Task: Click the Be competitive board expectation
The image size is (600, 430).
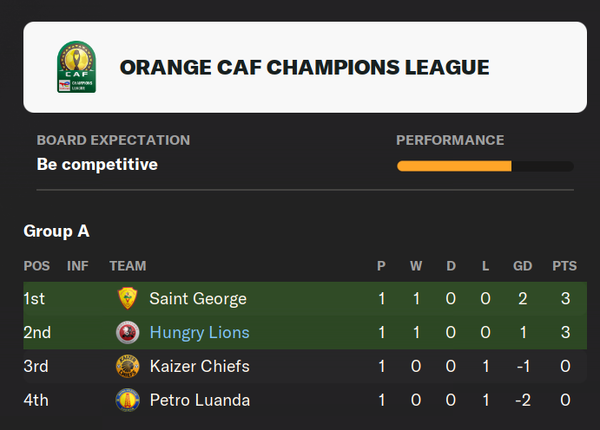Action: pyautogui.click(x=97, y=165)
